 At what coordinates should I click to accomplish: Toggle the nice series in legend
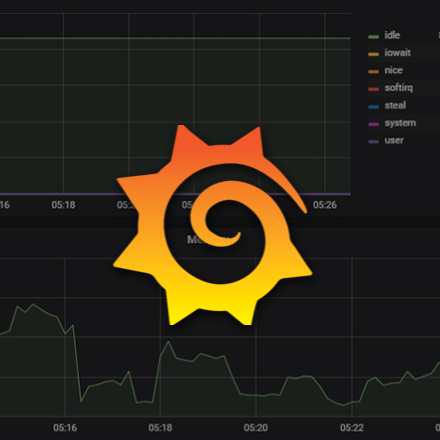(x=393, y=70)
